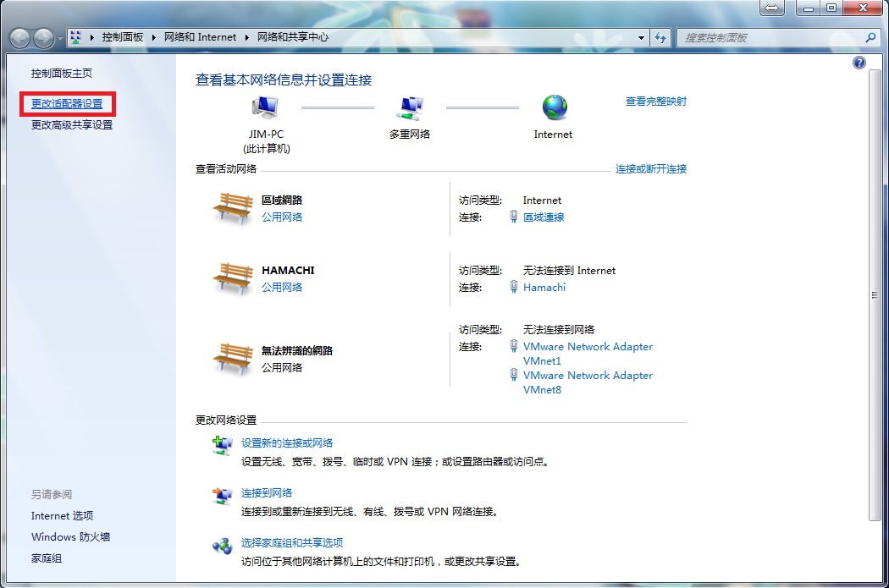Open the Hamachi connection link
The width and height of the screenshot is (889, 588).
tap(544, 288)
